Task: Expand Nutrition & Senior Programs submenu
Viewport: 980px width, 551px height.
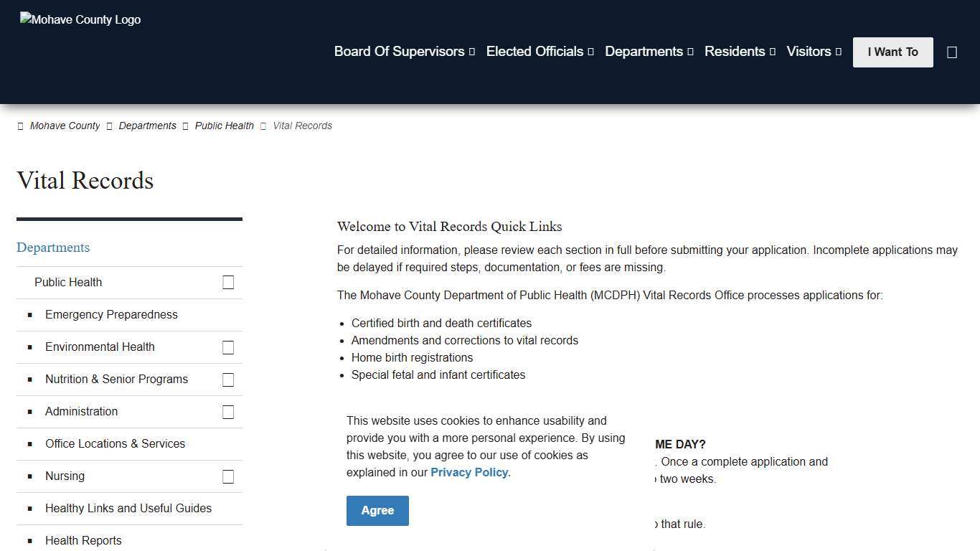Action: coord(228,380)
